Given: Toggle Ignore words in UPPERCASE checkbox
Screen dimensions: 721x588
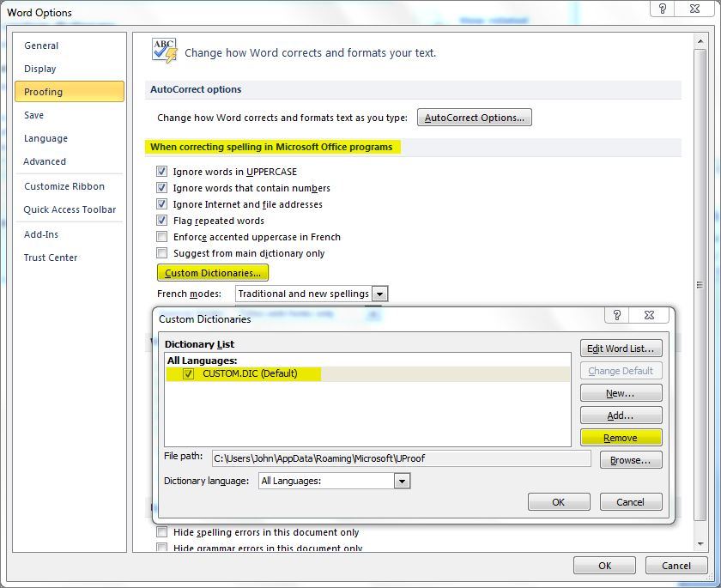Looking at the screenshot, I should (161, 172).
